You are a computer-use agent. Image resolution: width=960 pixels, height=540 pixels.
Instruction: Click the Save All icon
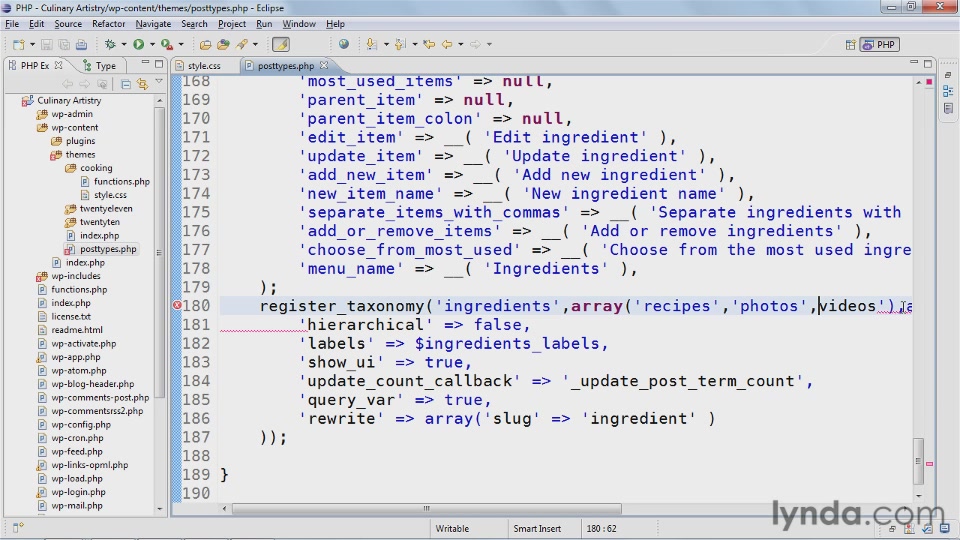[64, 45]
